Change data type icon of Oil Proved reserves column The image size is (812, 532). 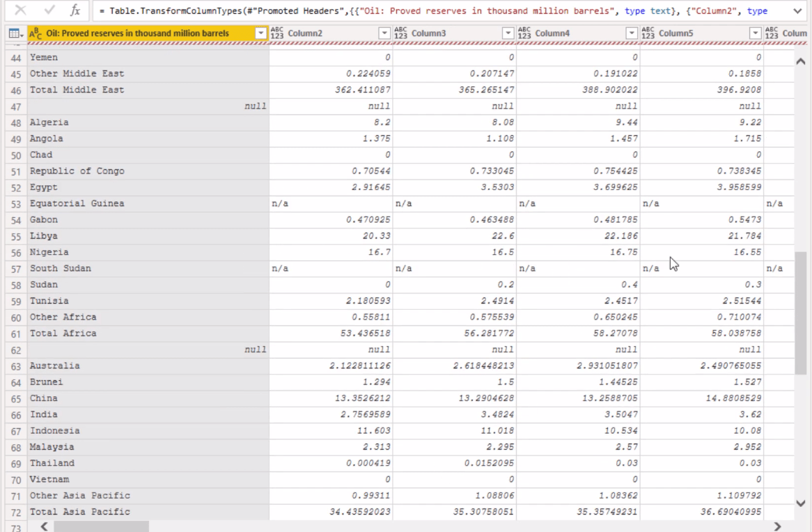click(x=36, y=33)
